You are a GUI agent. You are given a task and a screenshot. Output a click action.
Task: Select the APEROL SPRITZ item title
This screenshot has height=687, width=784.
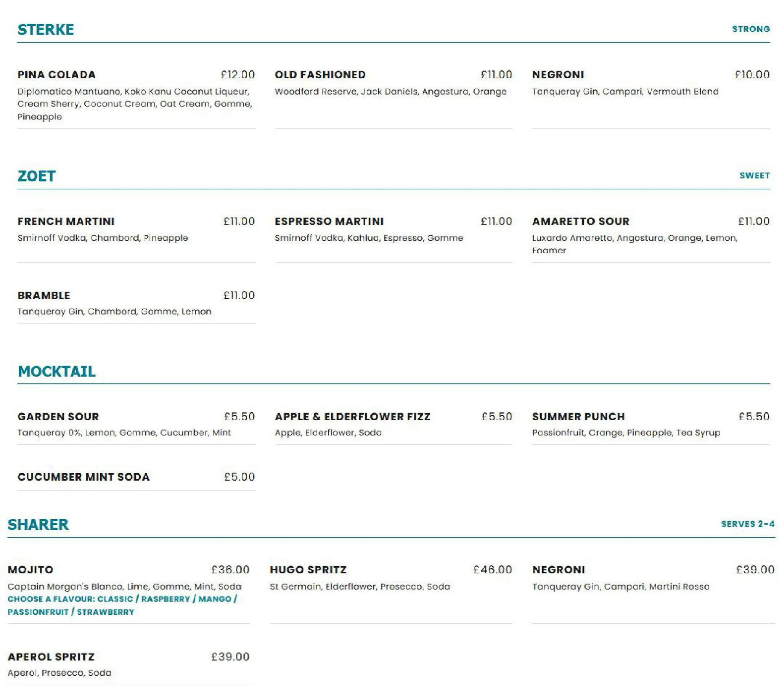click(51, 657)
